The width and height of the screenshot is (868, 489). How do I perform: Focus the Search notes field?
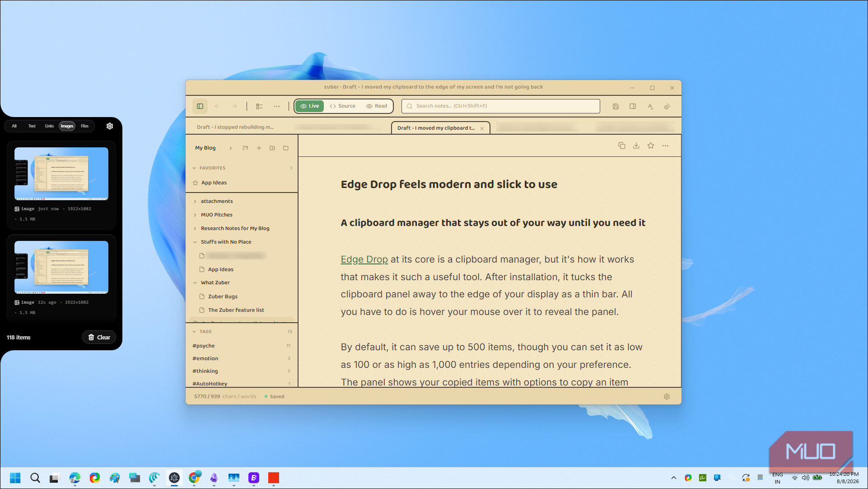(x=501, y=106)
